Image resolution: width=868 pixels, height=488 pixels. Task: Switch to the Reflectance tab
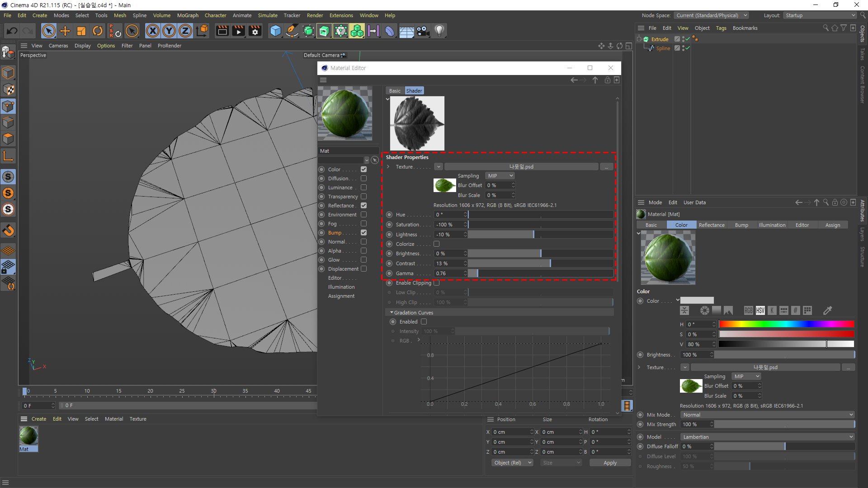point(711,225)
